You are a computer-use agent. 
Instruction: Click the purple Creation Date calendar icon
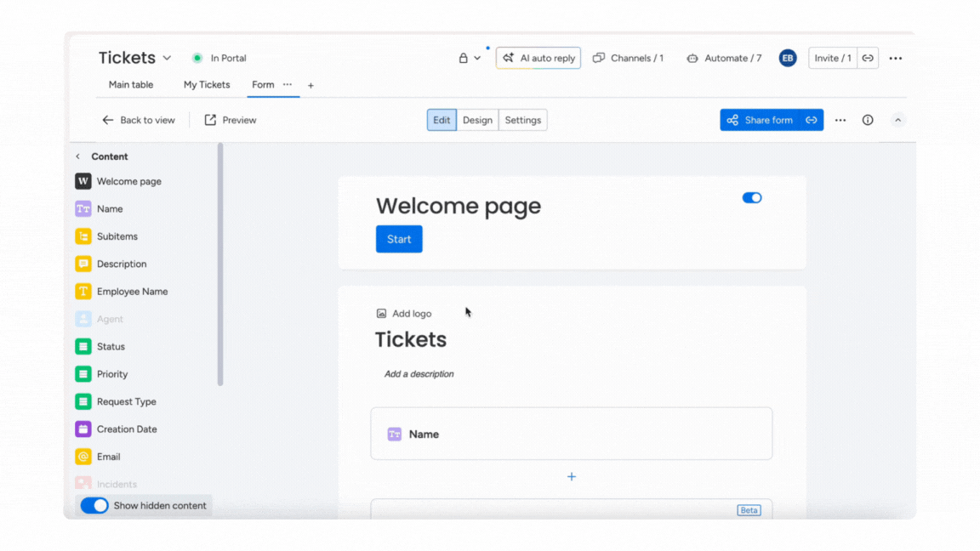[x=83, y=429]
